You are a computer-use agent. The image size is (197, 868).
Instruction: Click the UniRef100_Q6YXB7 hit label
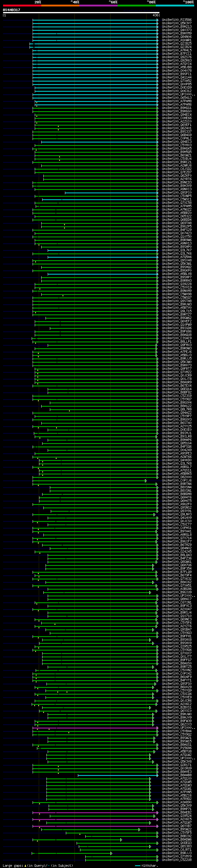point(177,826)
